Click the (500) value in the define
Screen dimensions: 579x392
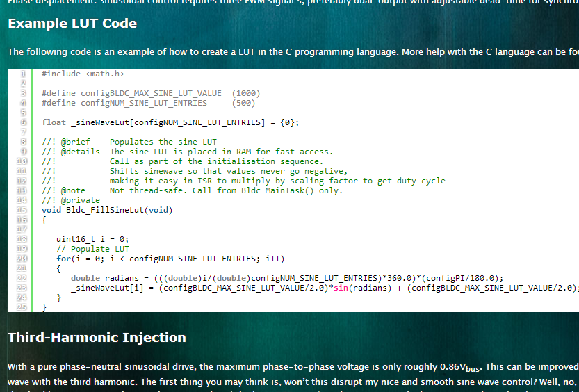pos(243,103)
